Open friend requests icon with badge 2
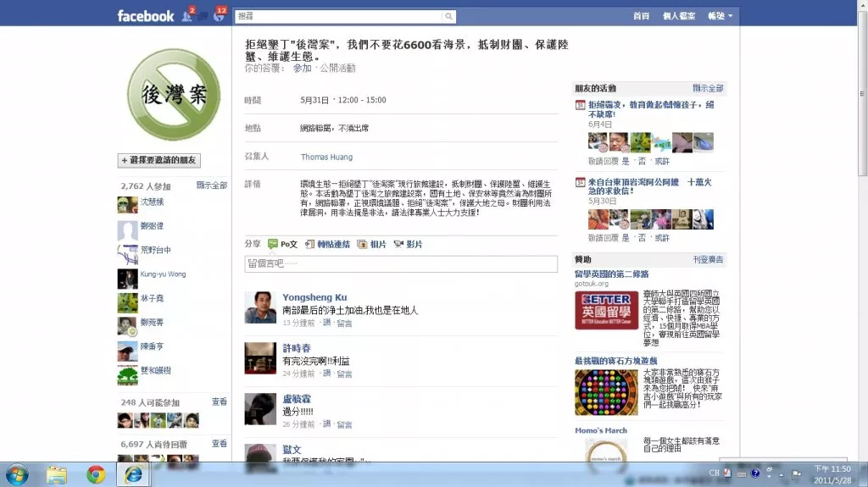 coord(187,15)
